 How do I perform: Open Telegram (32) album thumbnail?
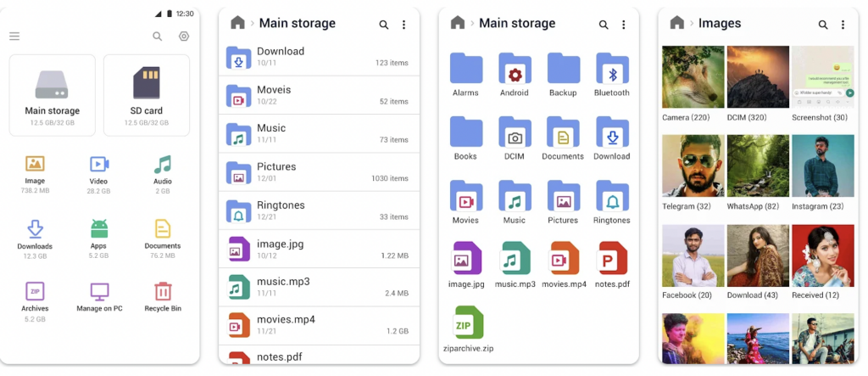(693, 166)
